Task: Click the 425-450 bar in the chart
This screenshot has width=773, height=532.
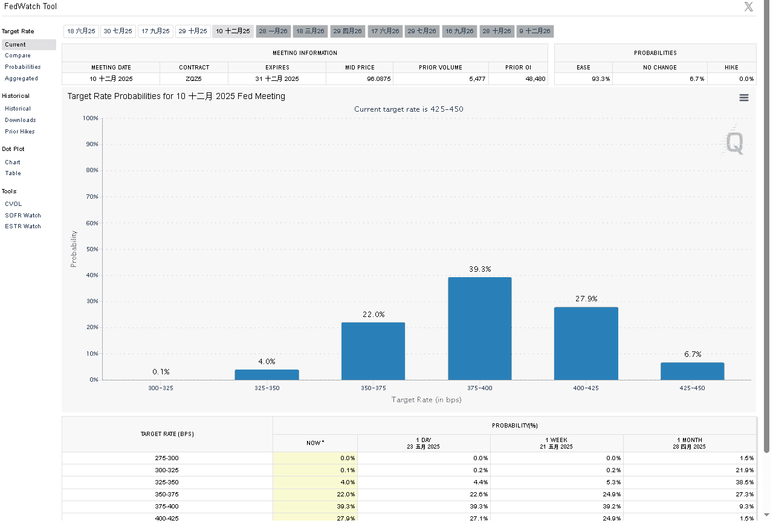Action: [692, 371]
